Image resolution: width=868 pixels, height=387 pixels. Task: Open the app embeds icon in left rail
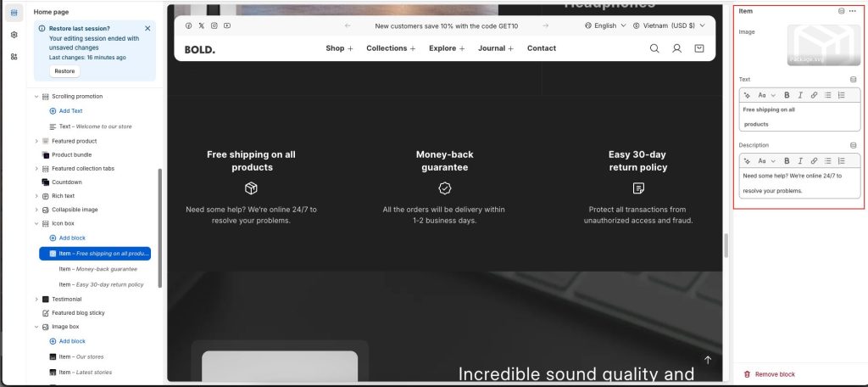pos(14,56)
